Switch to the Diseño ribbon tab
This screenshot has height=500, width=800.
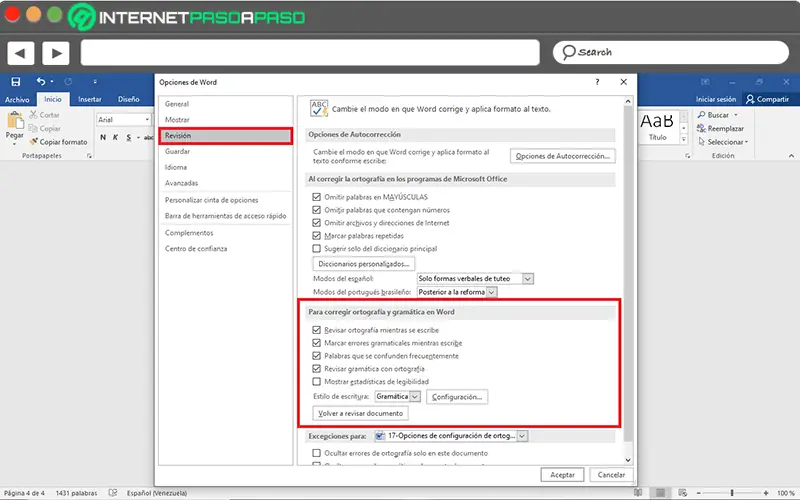[129, 99]
